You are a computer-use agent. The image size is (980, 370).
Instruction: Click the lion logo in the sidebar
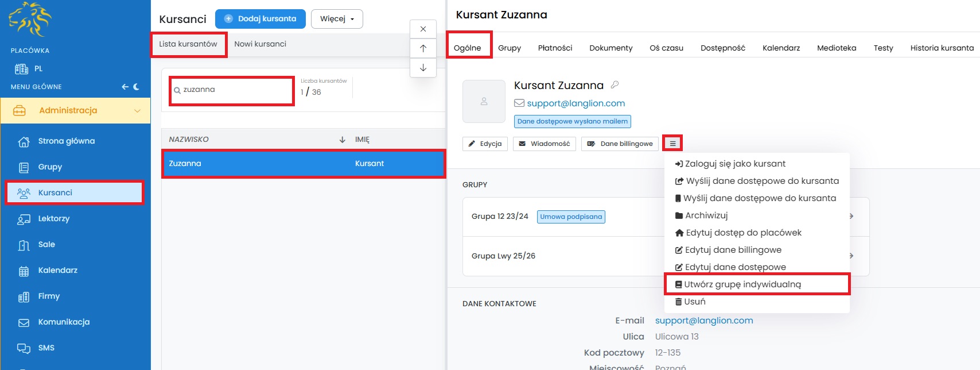[x=30, y=20]
